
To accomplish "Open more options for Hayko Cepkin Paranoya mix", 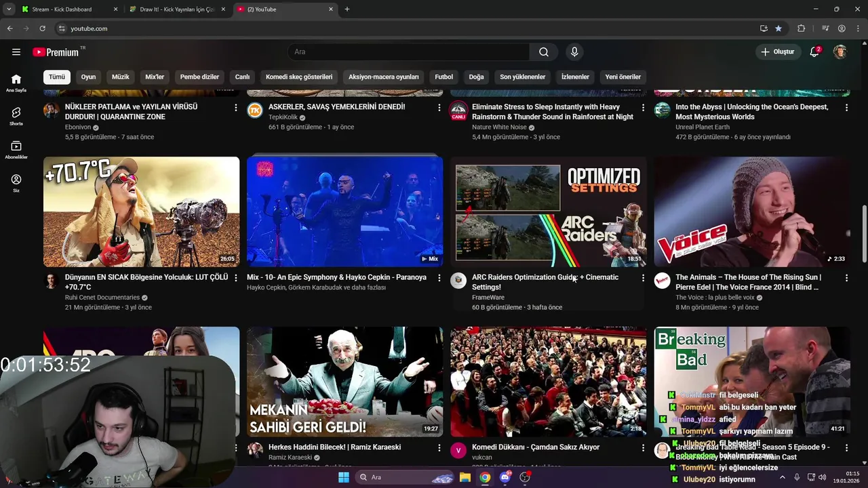I will point(439,278).
